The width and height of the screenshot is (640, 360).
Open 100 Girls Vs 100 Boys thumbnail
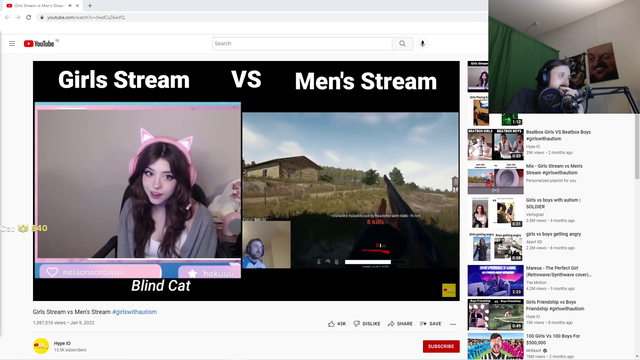pos(495,346)
